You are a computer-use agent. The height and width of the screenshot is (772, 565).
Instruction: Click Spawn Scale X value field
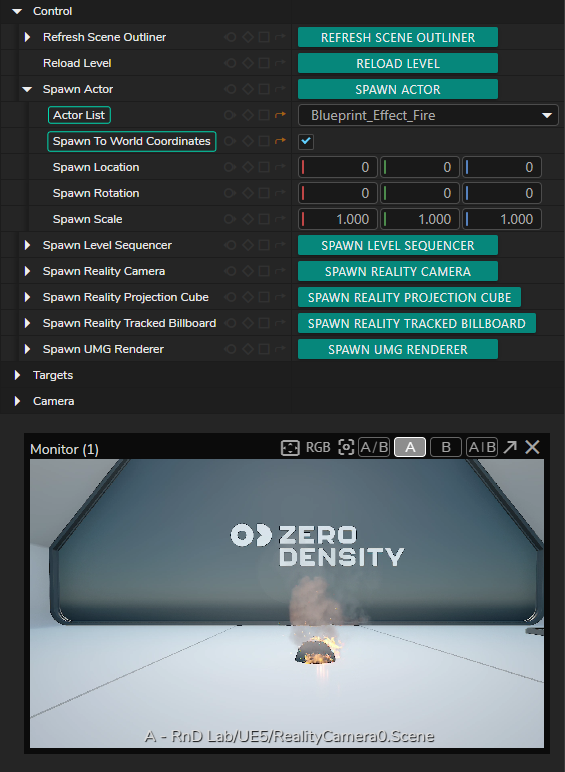[x=338, y=219]
